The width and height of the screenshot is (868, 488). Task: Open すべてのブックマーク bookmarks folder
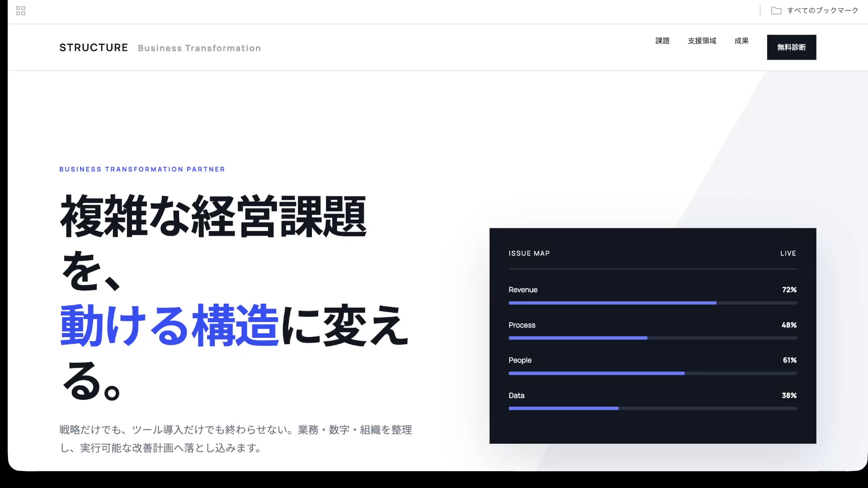tap(815, 10)
